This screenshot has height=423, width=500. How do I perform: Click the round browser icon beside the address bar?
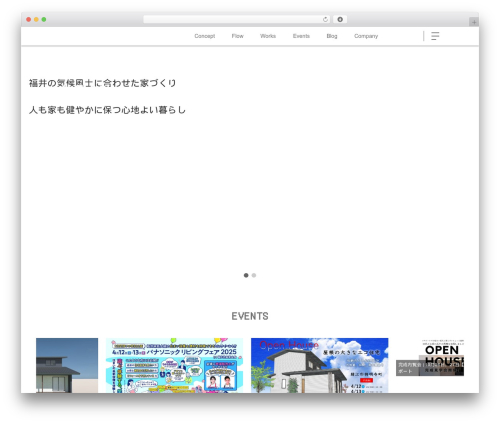(340, 20)
